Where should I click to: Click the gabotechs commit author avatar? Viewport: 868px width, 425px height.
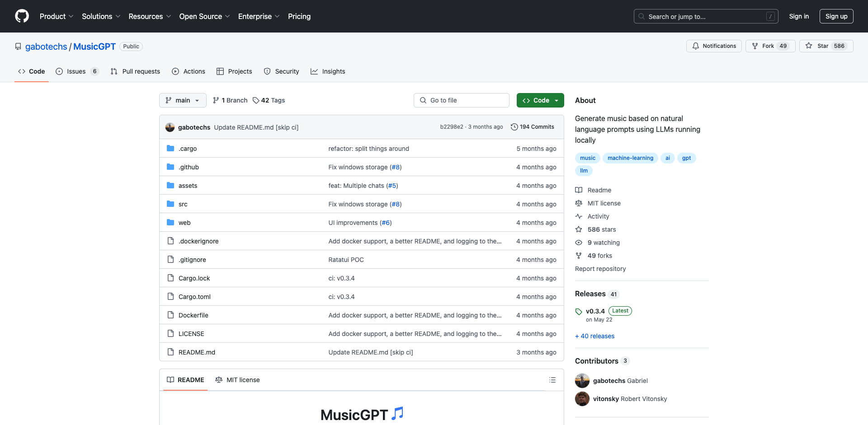point(170,127)
